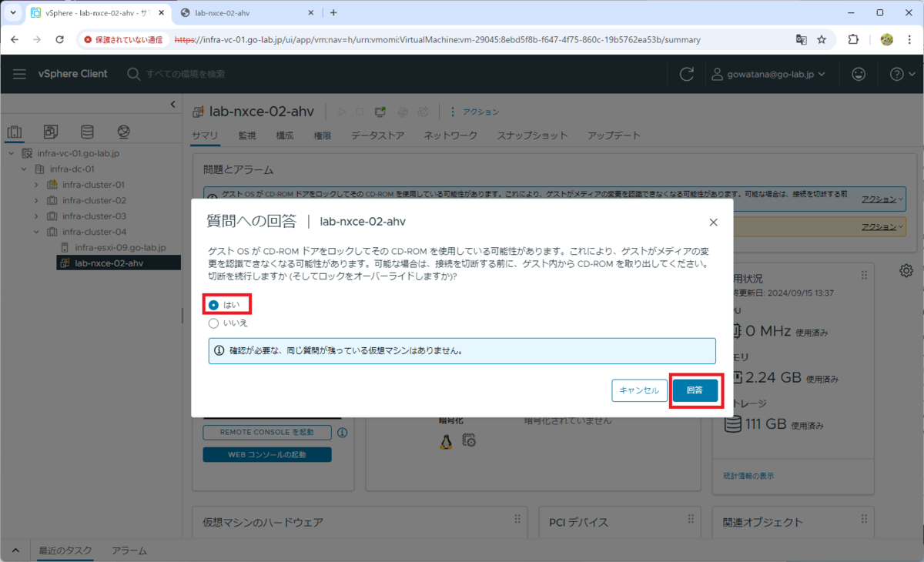
Task: Switch to the 構成 tab
Action: click(x=285, y=135)
